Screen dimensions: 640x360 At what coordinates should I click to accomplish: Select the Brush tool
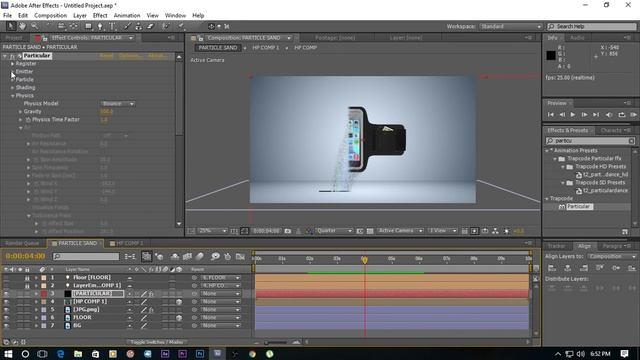(x=127, y=26)
